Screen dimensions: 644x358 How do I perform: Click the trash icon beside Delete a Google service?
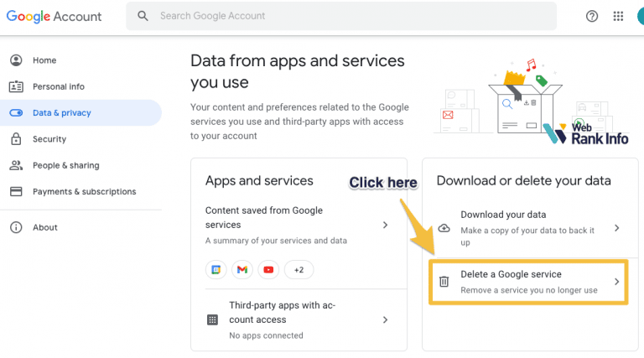444,282
